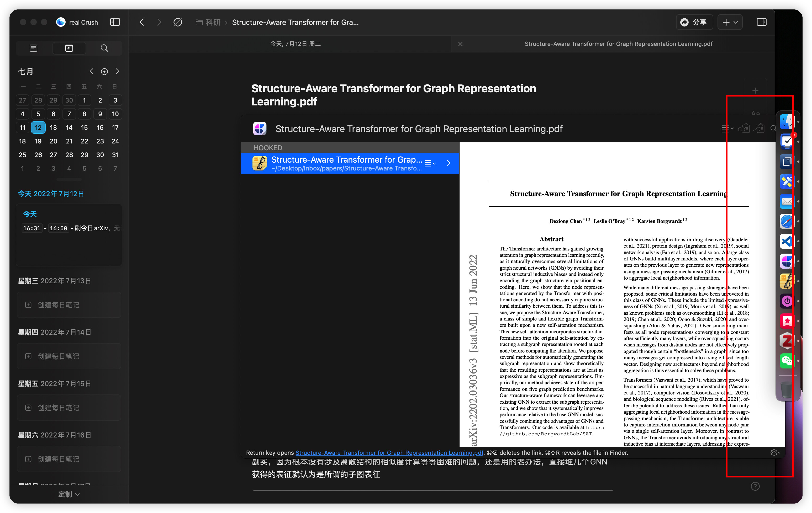The height and width of the screenshot is (513, 812).
Task: Select July 20 in the calendar
Action: coord(53,141)
